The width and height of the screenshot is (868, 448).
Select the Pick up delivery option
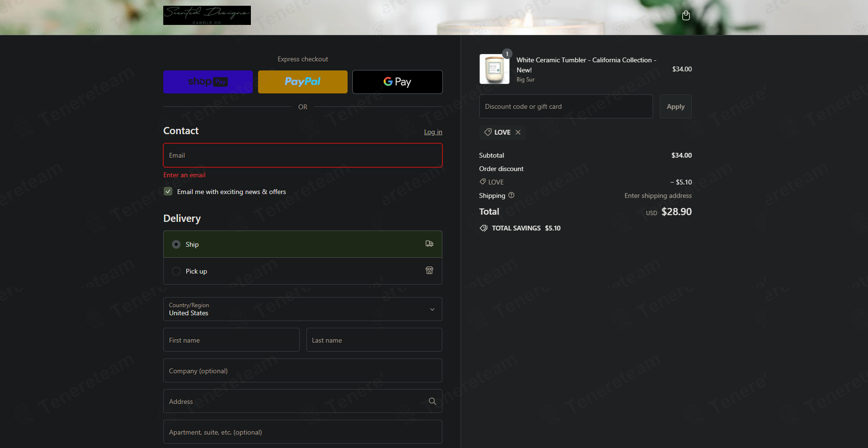click(x=303, y=271)
